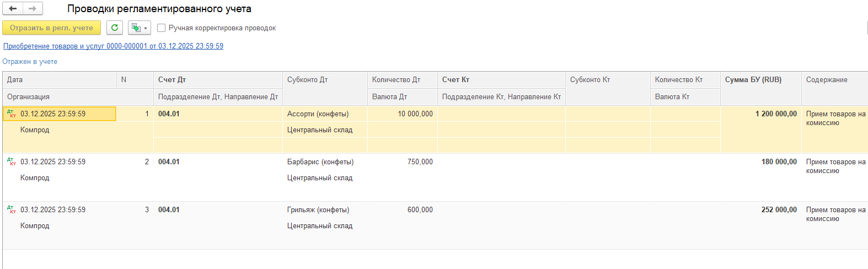Select the Ассорти (конфеты) cell
The image size is (868, 269).
[318, 114]
